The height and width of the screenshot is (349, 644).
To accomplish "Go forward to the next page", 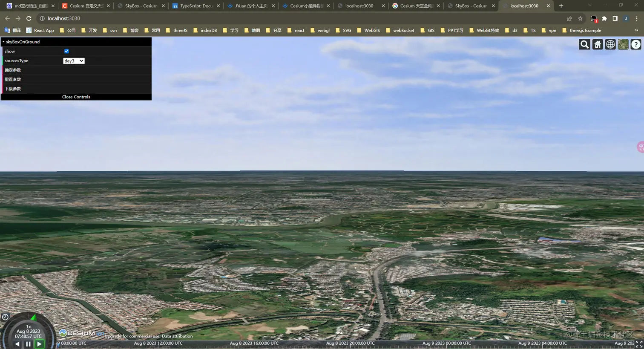I will (x=18, y=18).
